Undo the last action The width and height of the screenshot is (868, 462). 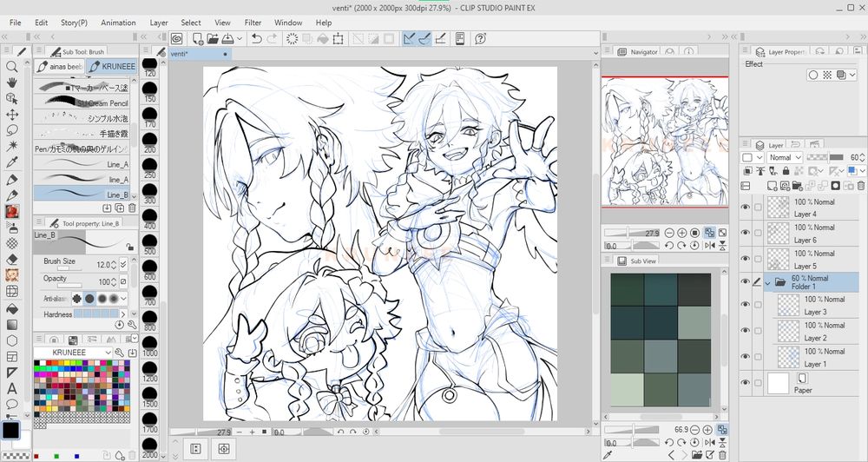point(256,38)
